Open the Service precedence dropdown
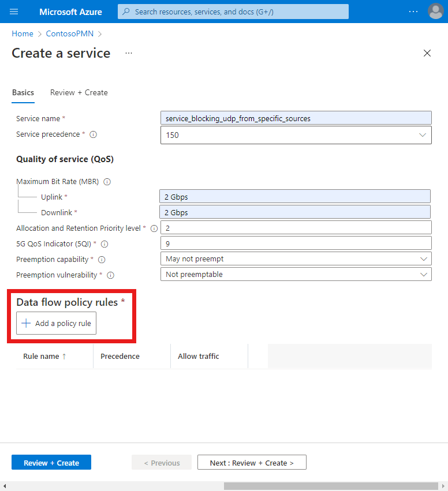Screen dimensions: 448x491 [422, 134]
